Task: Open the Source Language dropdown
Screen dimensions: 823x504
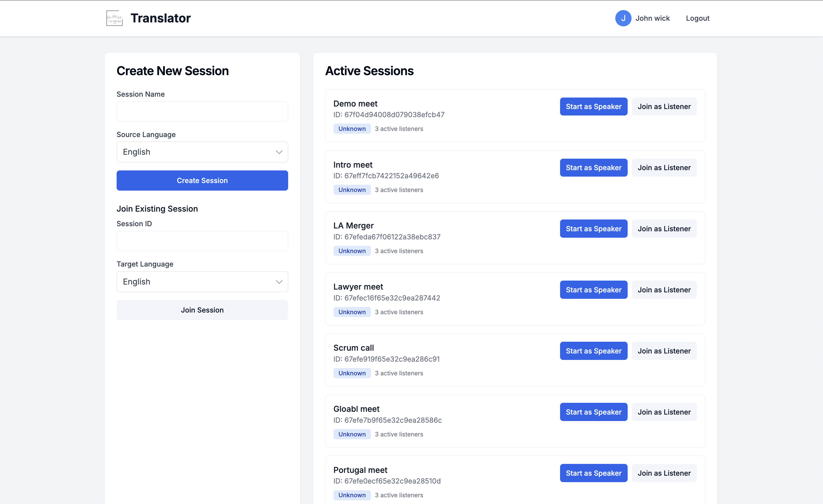Action: [202, 152]
